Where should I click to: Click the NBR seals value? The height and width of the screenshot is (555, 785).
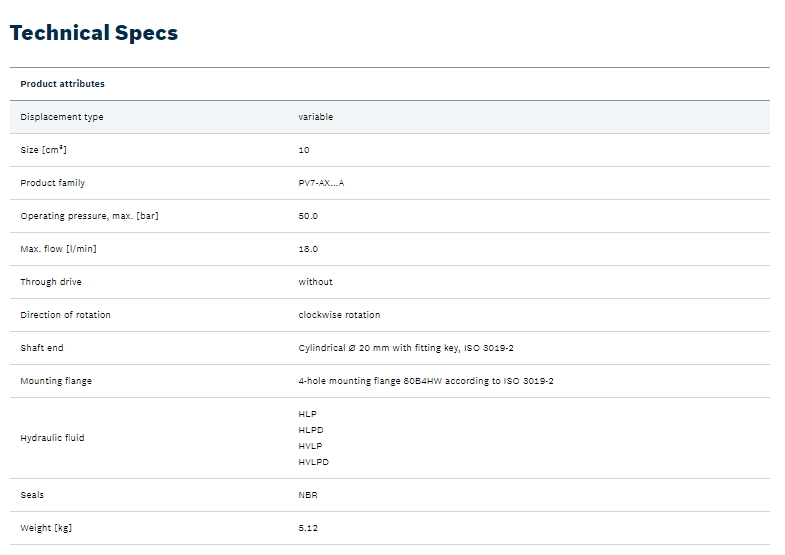307,495
